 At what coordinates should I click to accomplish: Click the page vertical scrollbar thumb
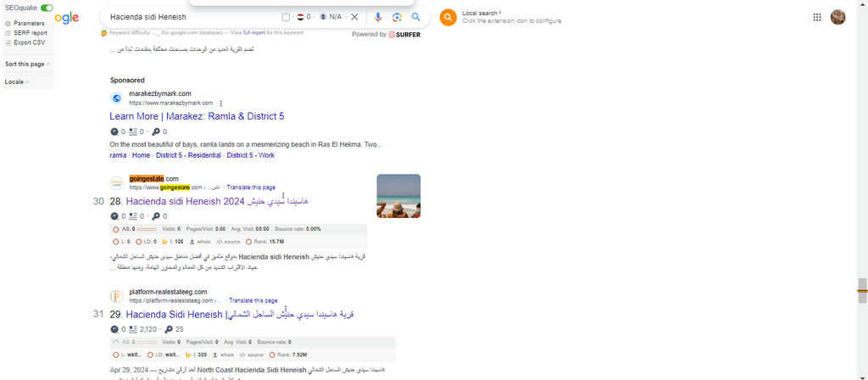862,288
